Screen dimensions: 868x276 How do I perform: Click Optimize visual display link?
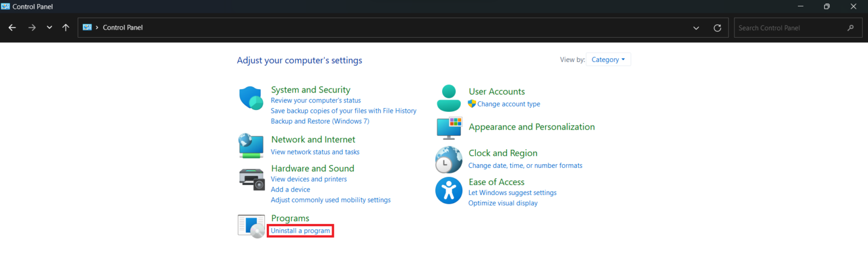pos(503,203)
